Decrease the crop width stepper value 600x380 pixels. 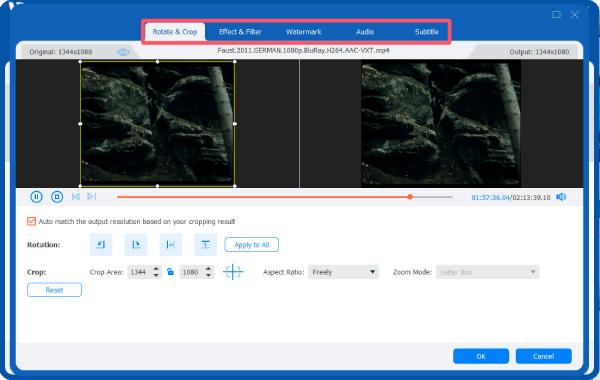pyautogui.click(x=156, y=275)
